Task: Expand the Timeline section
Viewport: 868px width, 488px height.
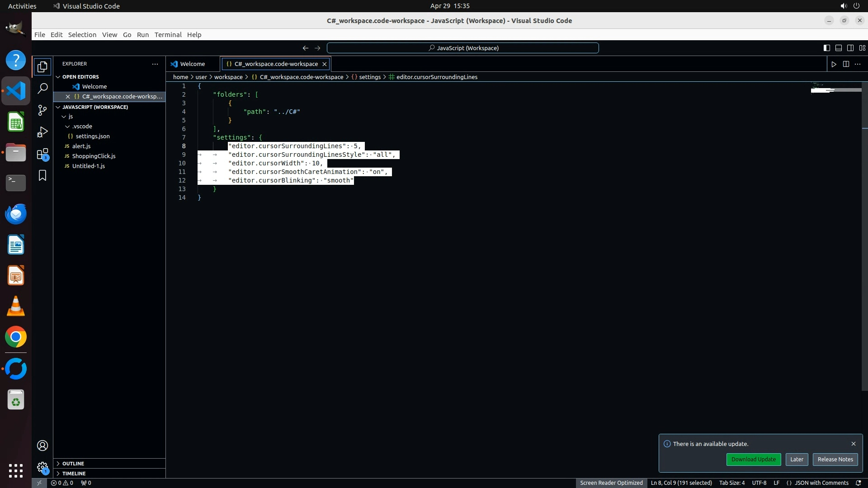Action: click(x=74, y=474)
